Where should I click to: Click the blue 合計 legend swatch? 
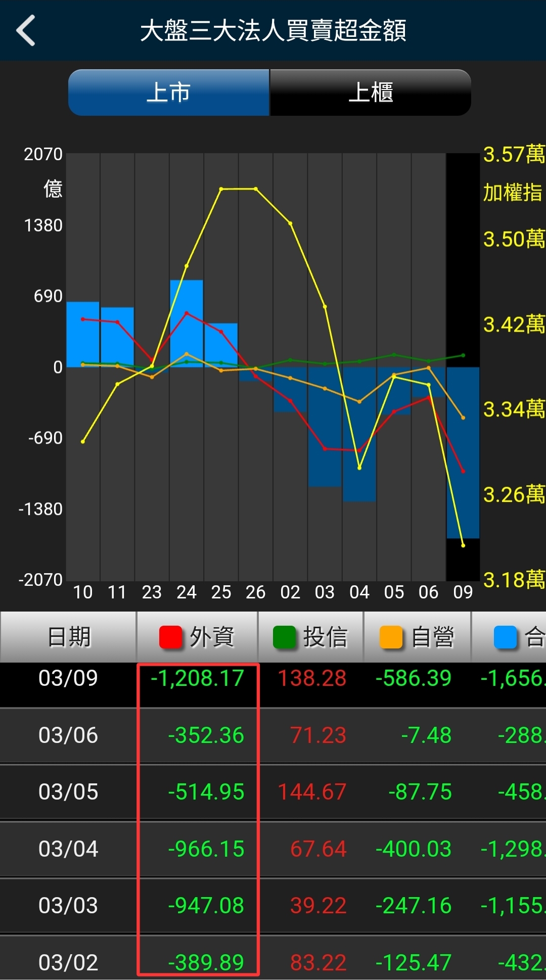505,637
